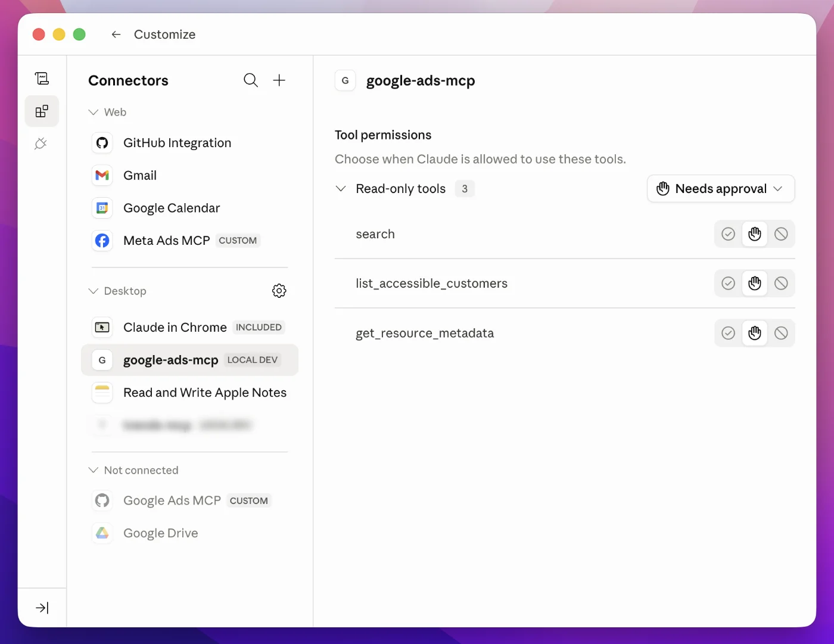Collapse the Desktop connectors section
Screen dimensions: 834x644
pyautogui.click(x=94, y=291)
